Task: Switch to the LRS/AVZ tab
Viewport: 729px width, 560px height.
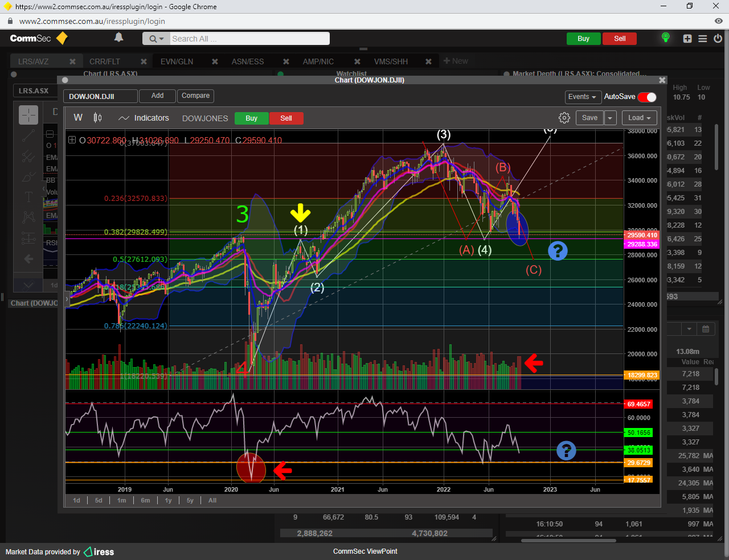Action: [x=34, y=61]
